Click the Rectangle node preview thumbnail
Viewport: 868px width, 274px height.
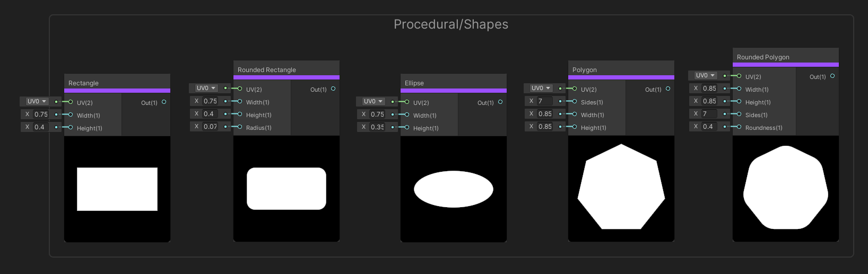point(117,189)
